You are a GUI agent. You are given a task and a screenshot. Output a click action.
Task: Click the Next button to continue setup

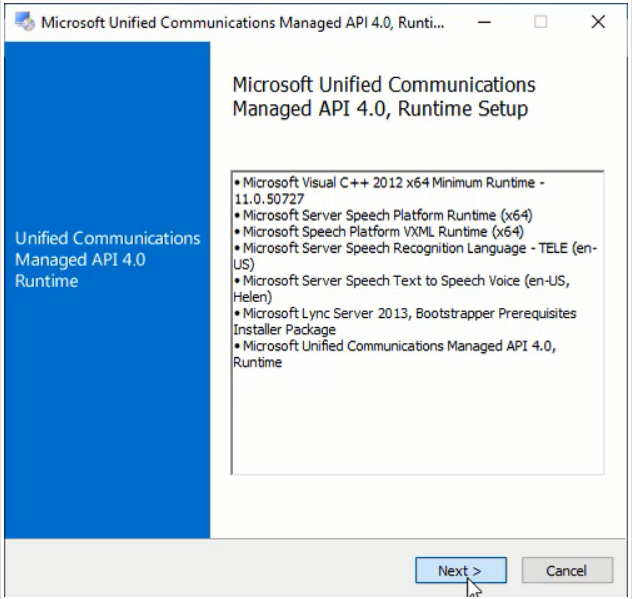[x=460, y=571]
